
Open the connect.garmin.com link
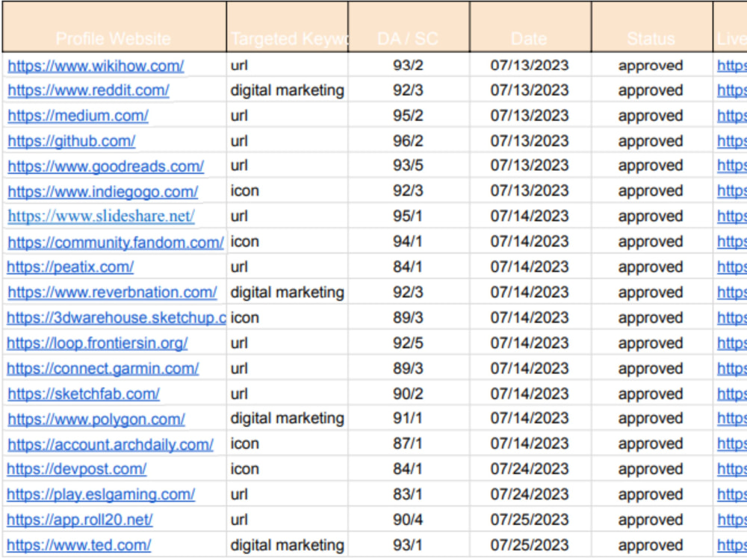click(x=103, y=369)
